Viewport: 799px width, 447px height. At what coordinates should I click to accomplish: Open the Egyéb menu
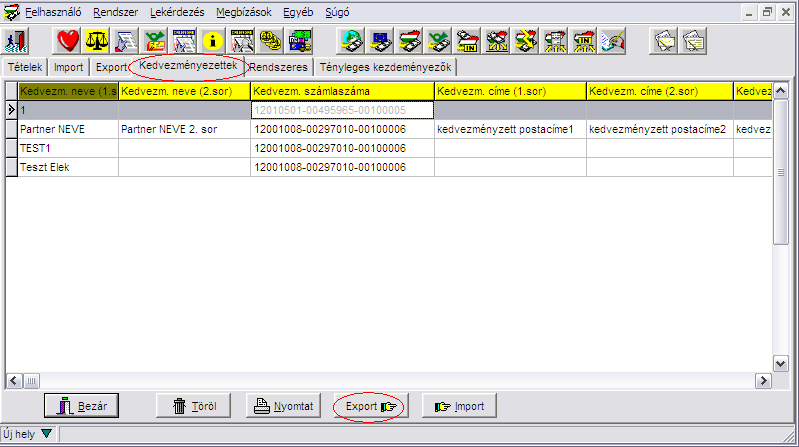(x=298, y=12)
